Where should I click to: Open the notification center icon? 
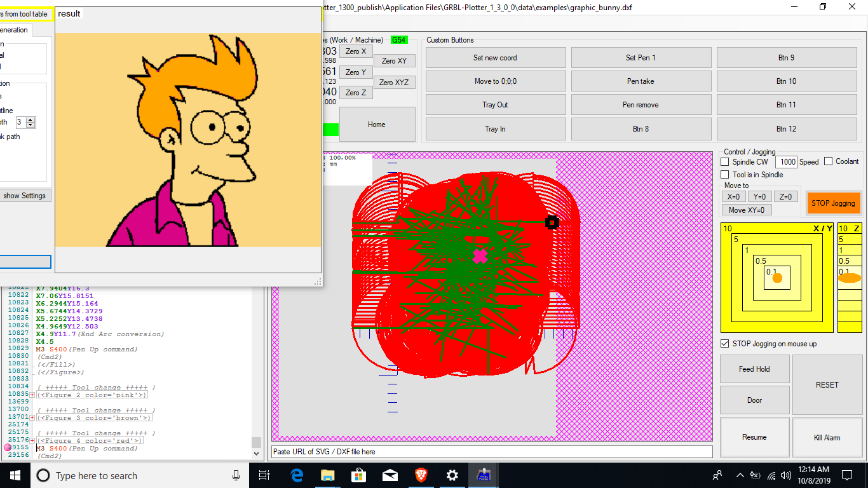pyautogui.click(x=847, y=475)
